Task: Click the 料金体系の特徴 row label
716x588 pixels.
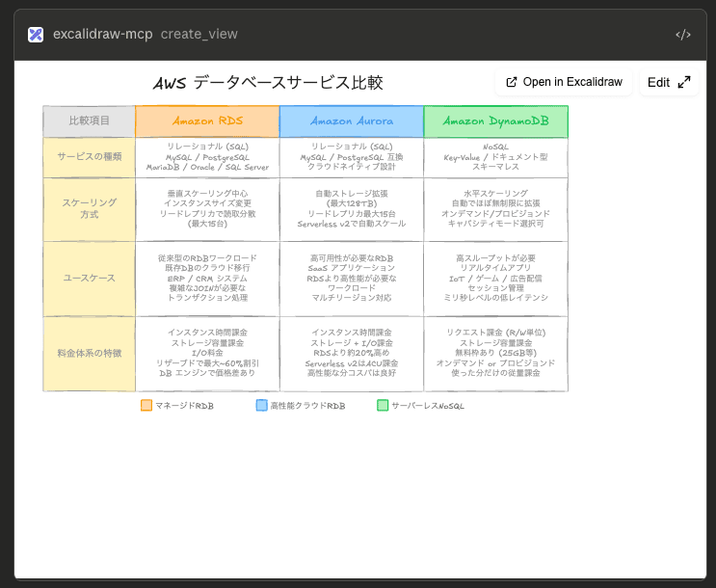Action: coord(89,354)
